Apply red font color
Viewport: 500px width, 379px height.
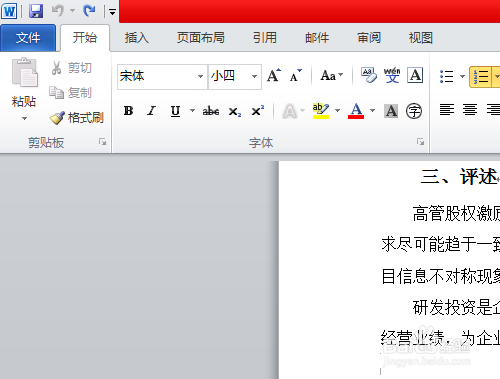point(356,111)
